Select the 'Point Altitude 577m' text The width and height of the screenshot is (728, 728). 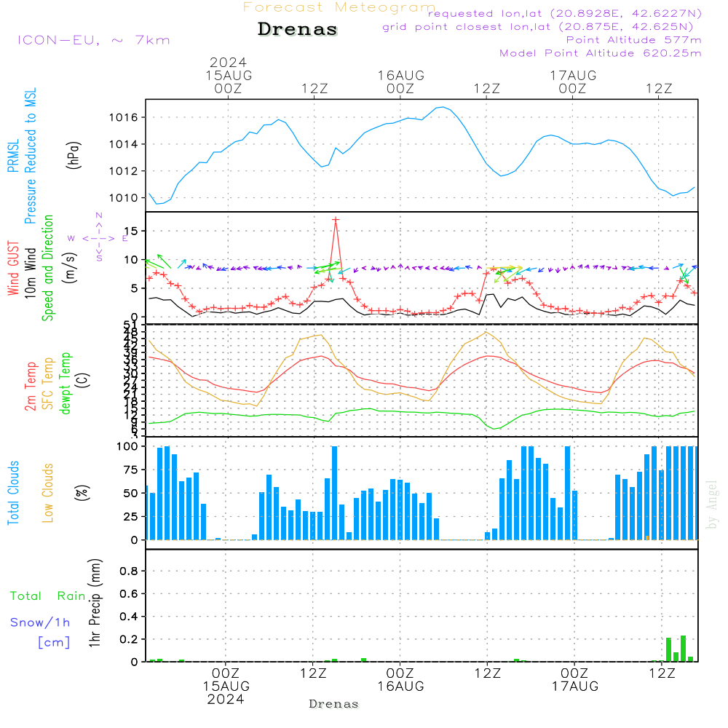coord(634,40)
